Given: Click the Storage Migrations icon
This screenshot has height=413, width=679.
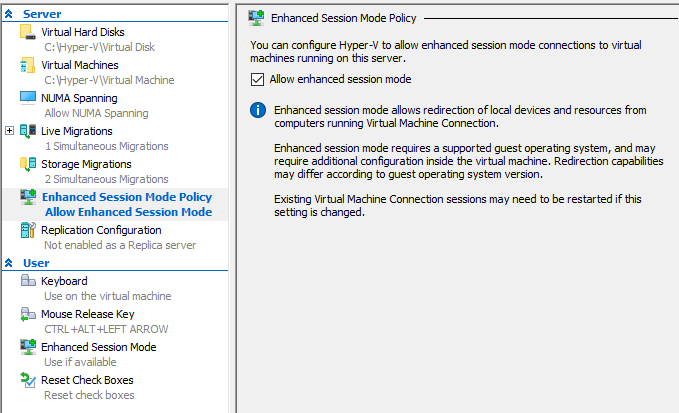Looking at the screenshot, I should 28,164.
